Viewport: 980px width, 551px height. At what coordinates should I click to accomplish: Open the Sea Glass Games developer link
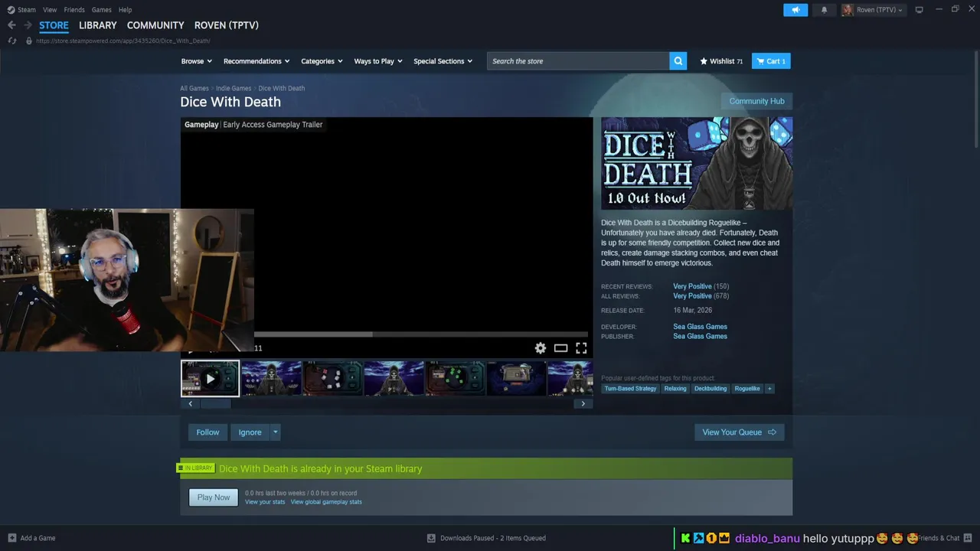(700, 327)
